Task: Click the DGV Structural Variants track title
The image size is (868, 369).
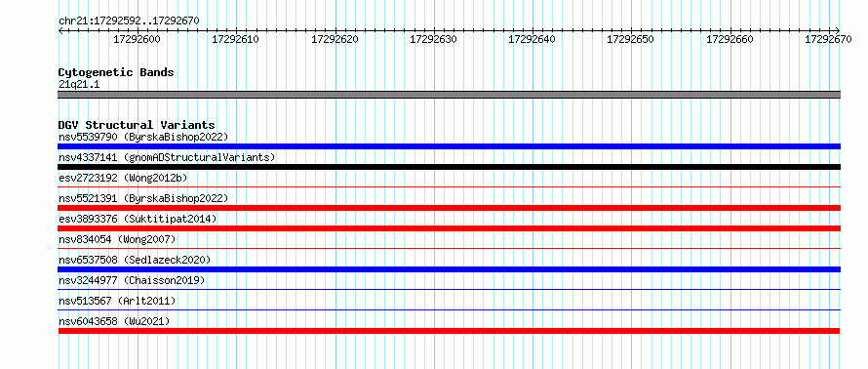Action: tap(137, 125)
